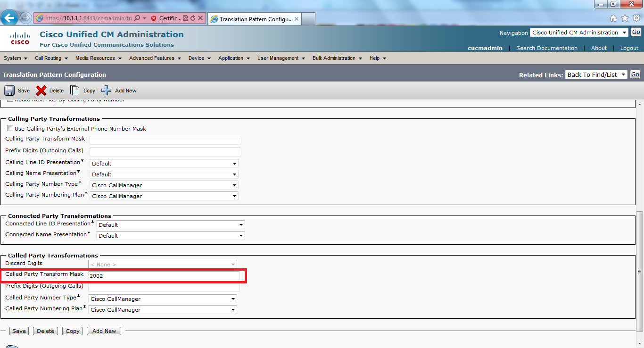Click the Called Party Transform Mask field
Viewport: 644px width, 348px height.
click(x=165, y=276)
